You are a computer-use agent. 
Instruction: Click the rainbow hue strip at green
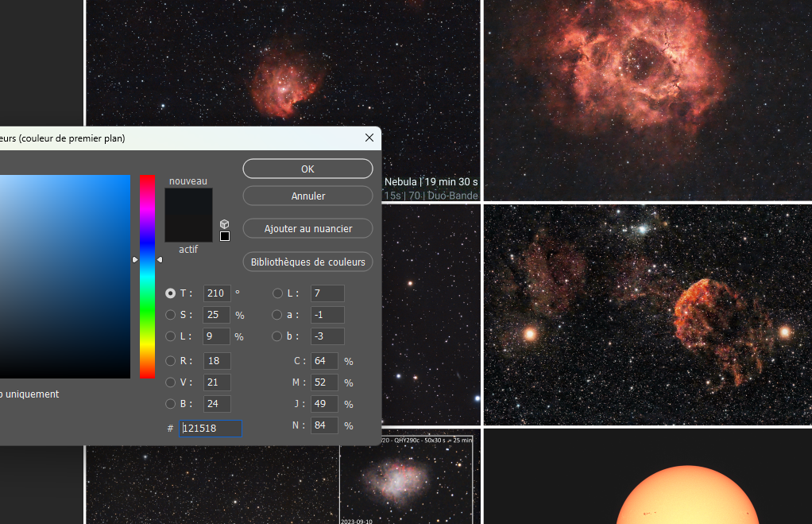[147, 311]
